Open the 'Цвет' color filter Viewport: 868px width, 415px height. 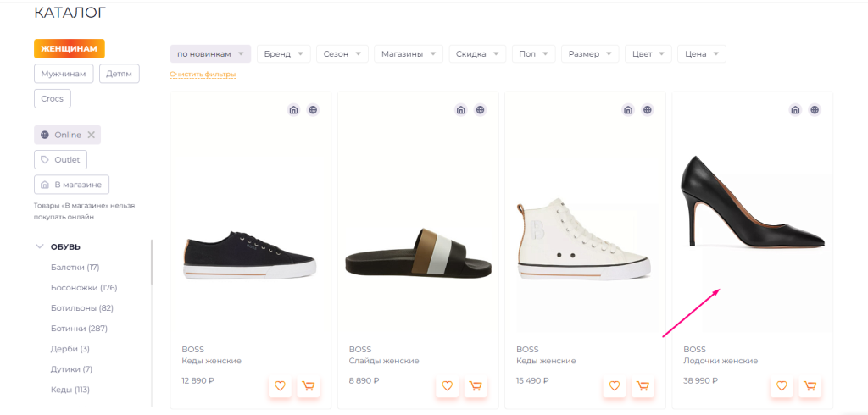[x=648, y=54]
